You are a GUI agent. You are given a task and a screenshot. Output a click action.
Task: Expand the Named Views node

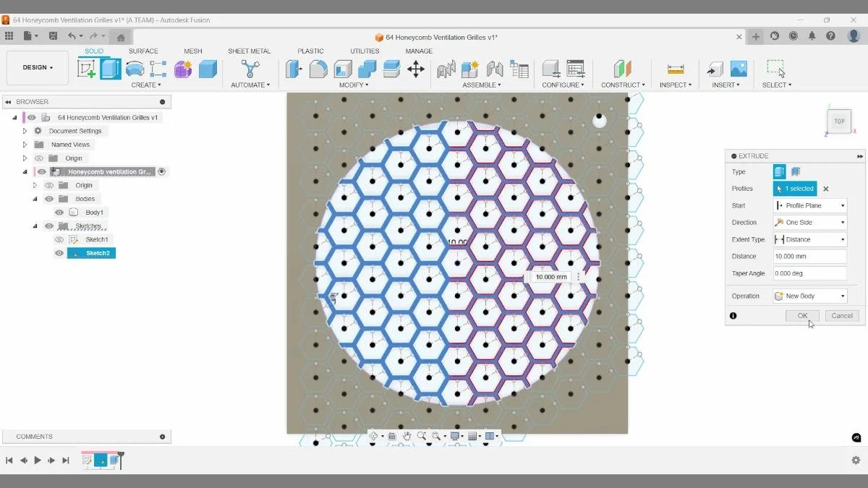tap(25, 145)
